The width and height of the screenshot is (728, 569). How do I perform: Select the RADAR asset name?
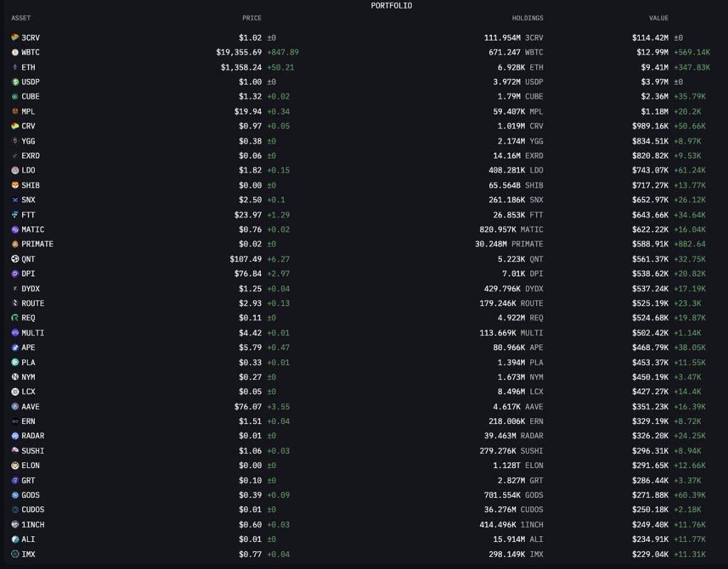pos(33,436)
